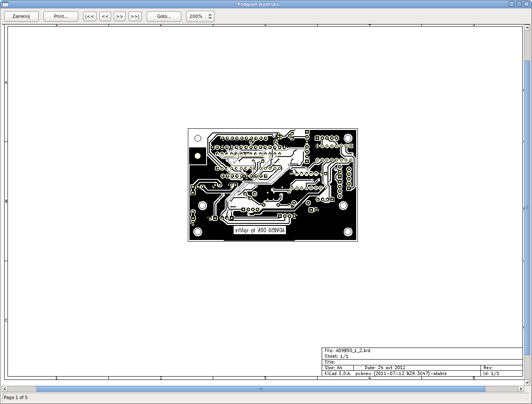532x404 pixels.
Task: Open the Goto... page dialog
Action: (x=164, y=17)
